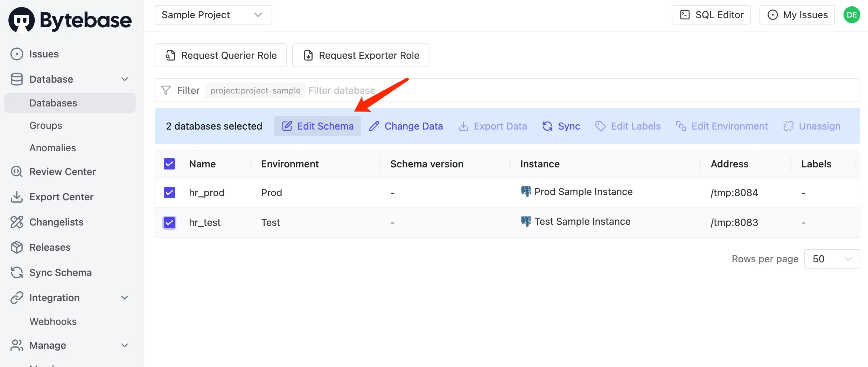
Task: Toggle the select-all checkbox in header
Action: 169,164
